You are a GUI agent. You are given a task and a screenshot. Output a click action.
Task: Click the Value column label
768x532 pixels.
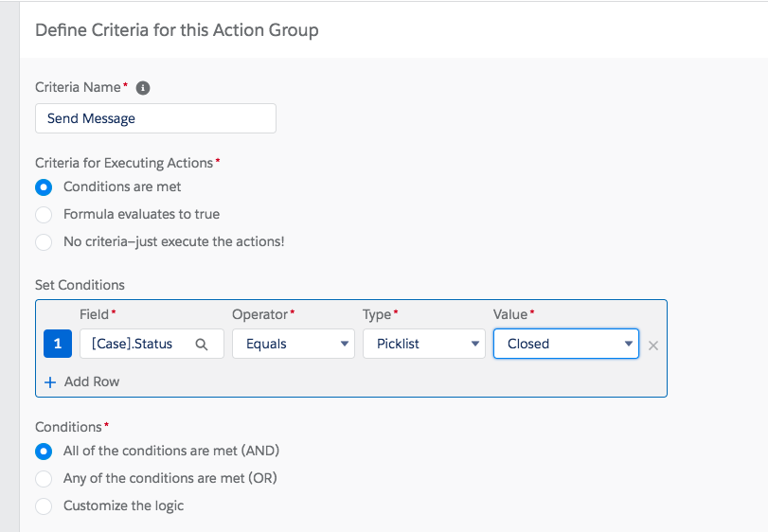click(x=510, y=314)
